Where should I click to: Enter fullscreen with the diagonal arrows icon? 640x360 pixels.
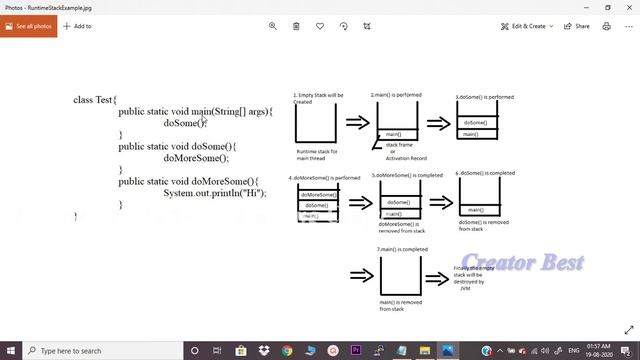[x=629, y=330]
